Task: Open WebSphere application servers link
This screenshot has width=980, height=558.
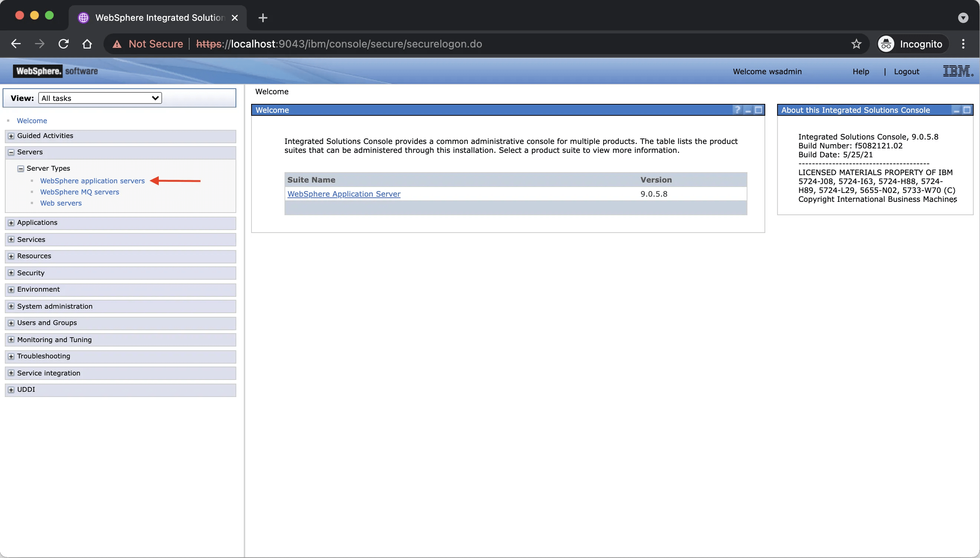Action: pos(92,181)
